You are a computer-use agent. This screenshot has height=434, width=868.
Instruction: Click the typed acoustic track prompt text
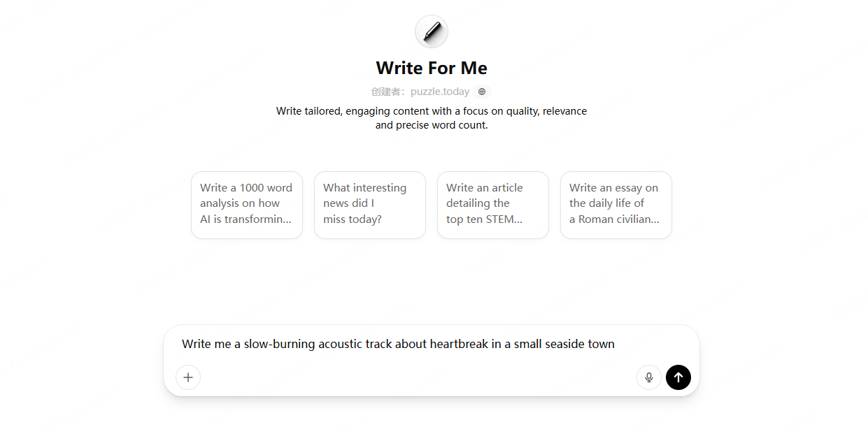pyautogui.click(x=398, y=344)
